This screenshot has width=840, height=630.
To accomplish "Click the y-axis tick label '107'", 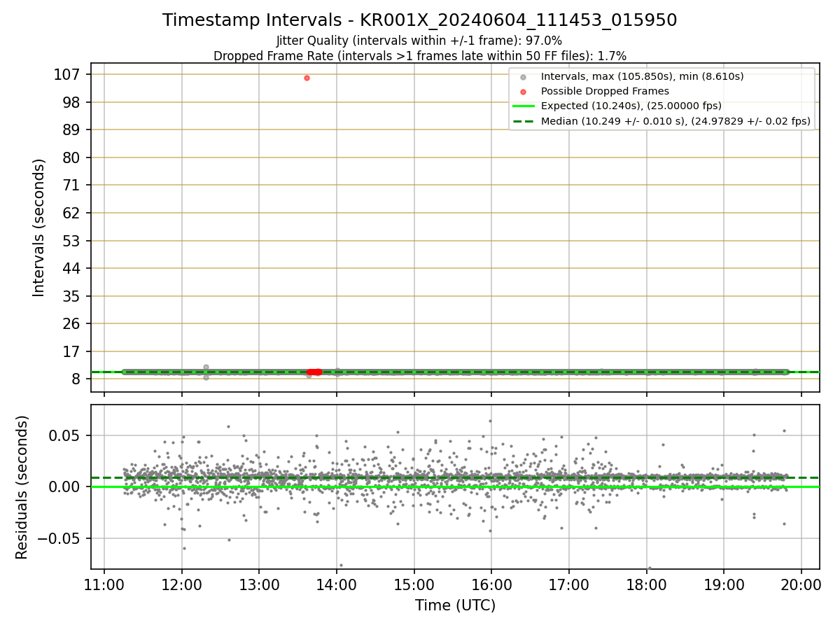I will (x=66, y=74).
